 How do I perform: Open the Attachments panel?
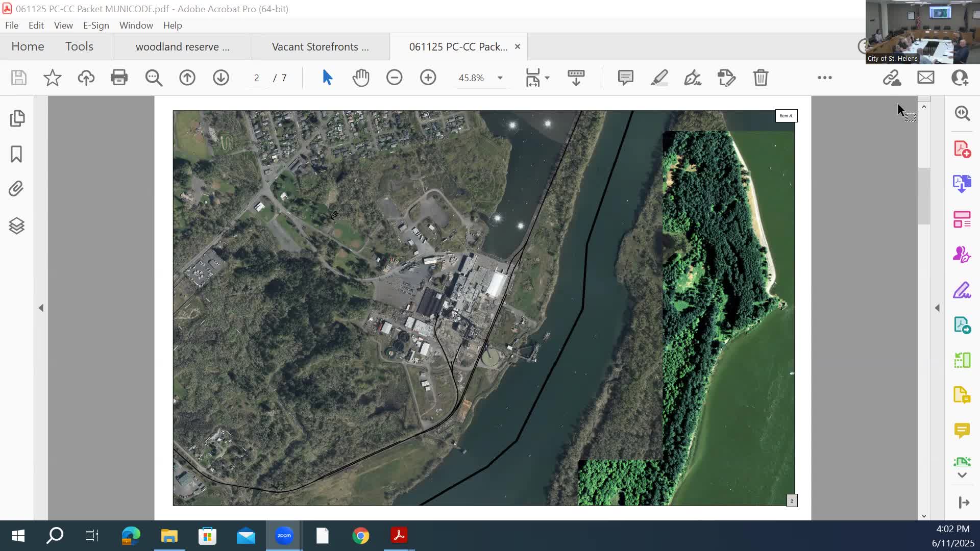(x=15, y=188)
